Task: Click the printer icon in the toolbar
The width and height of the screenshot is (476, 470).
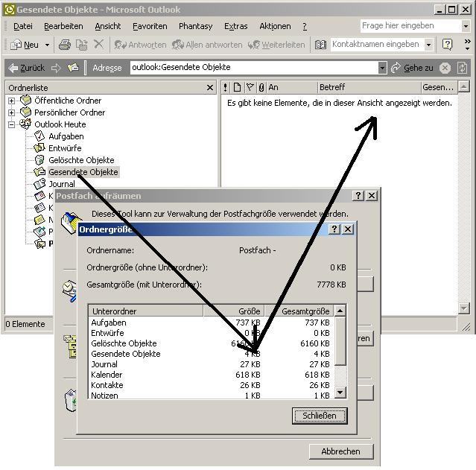Action: click(x=65, y=45)
